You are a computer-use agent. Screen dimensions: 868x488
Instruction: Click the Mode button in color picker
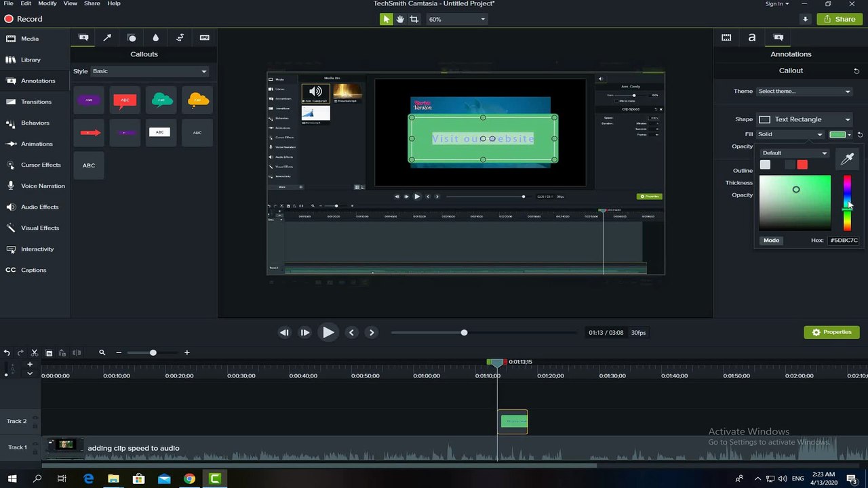click(x=771, y=241)
